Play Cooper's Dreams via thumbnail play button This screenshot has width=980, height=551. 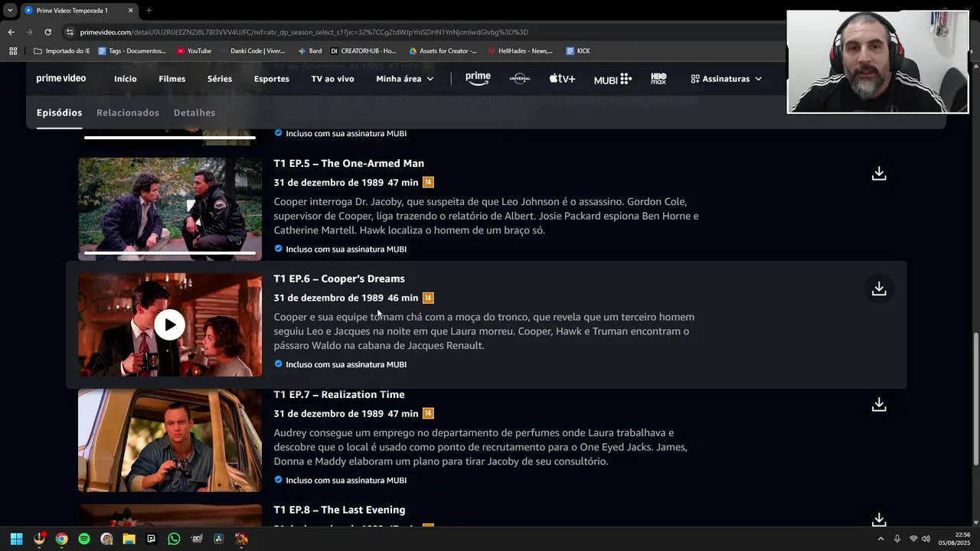pos(169,325)
